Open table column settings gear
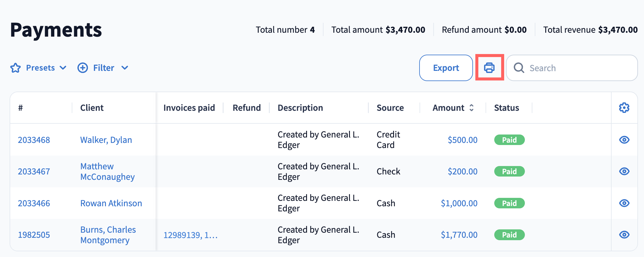Viewport: 644px width, 257px height. (624, 108)
